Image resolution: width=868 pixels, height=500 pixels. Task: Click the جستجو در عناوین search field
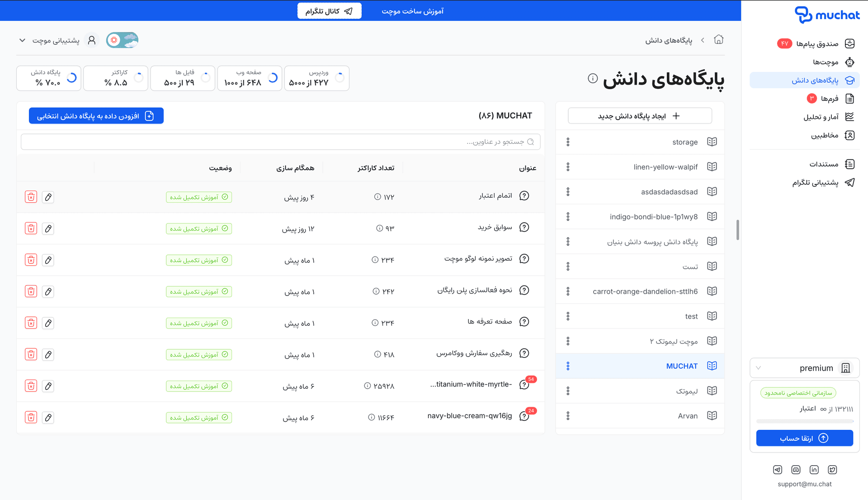coord(281,142)
